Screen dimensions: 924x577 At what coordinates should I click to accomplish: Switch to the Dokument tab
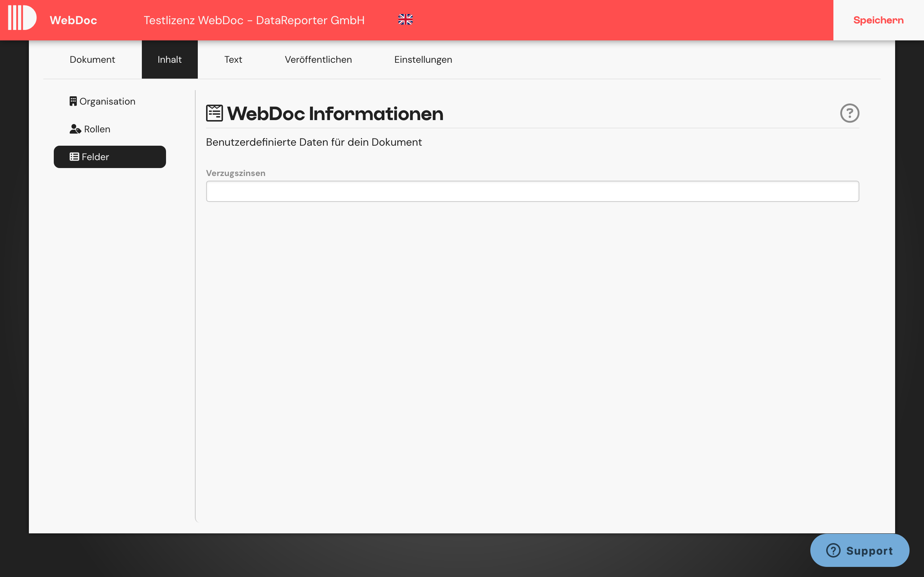pos(92,59)
